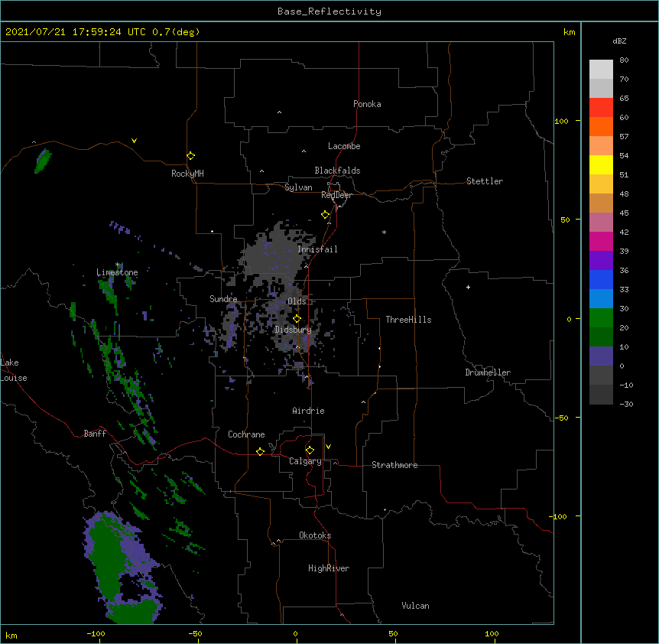Viewport: 659px width, 644px height.
Task: Click the Lake Louise label
Action: click(x=13, y=370)
